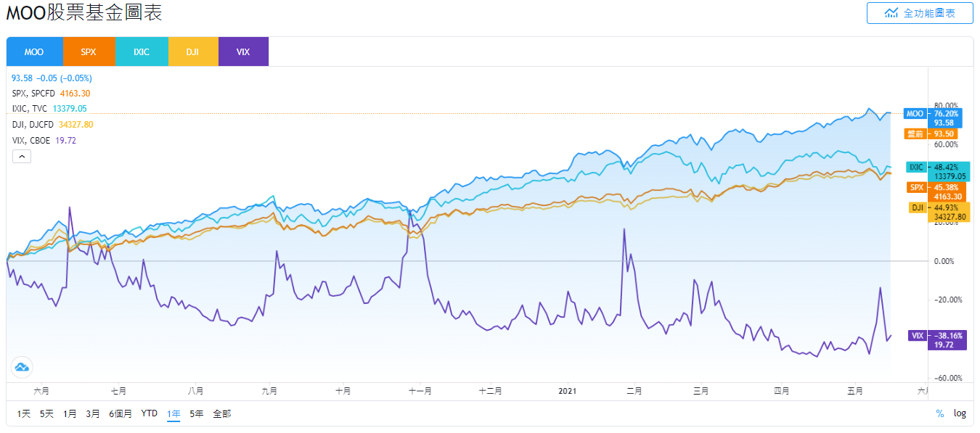Select the VIX symbol tab
This screenshot has width=980, height=433.
(243, 51)
